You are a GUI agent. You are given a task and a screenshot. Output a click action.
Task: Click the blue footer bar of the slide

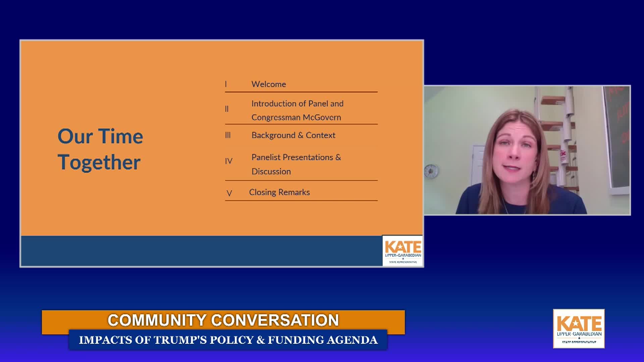click(201, 248)
